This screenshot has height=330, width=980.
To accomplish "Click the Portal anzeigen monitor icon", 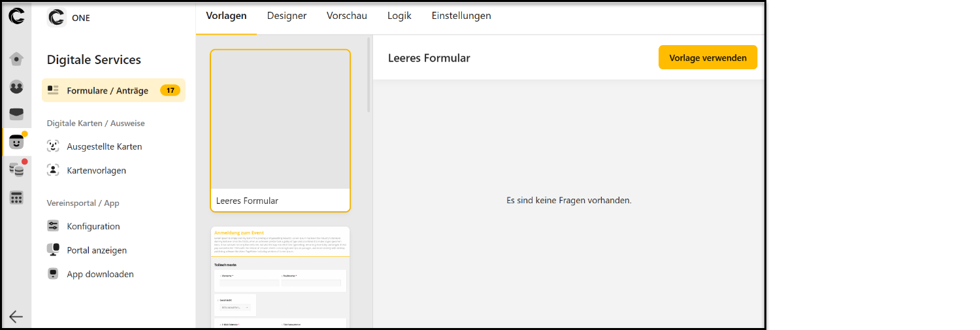I will point(53,250).
